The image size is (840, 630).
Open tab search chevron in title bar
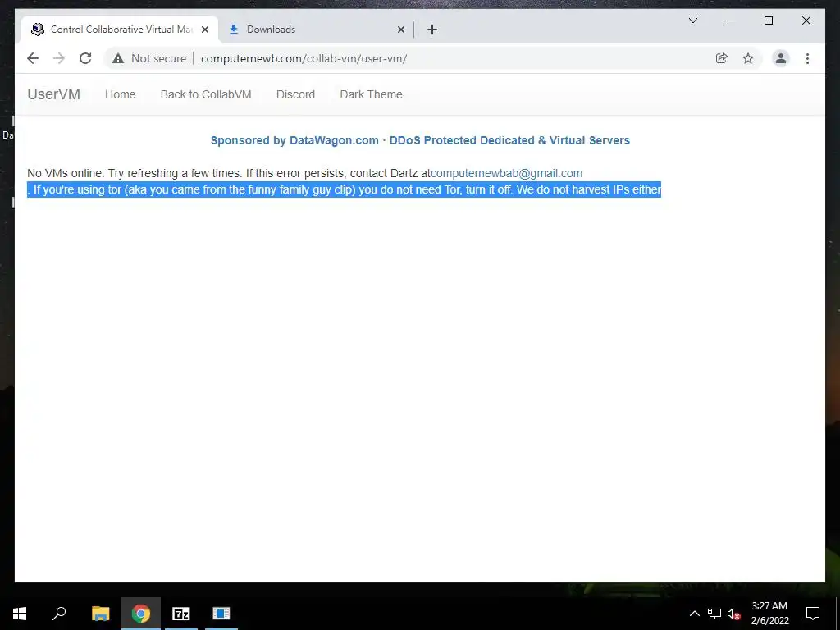tap(692, 21)
